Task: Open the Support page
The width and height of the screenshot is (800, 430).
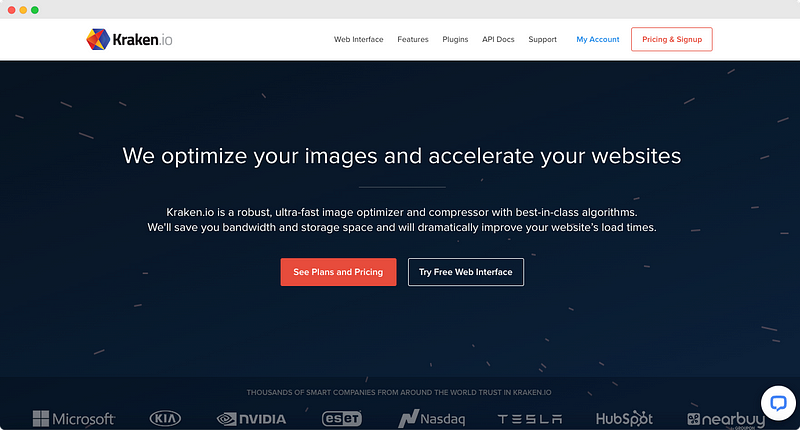Action: [x=542, y=39]
